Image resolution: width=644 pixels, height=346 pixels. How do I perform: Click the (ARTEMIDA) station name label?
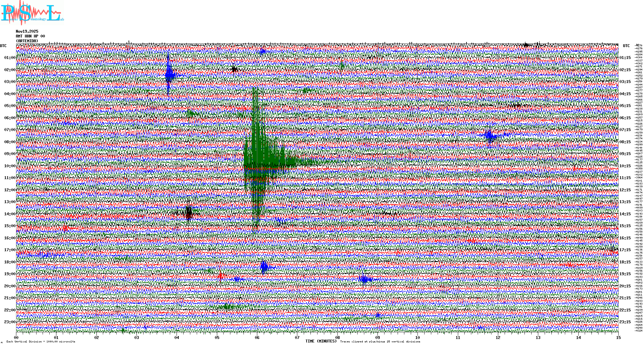click(x=27, y=41)
